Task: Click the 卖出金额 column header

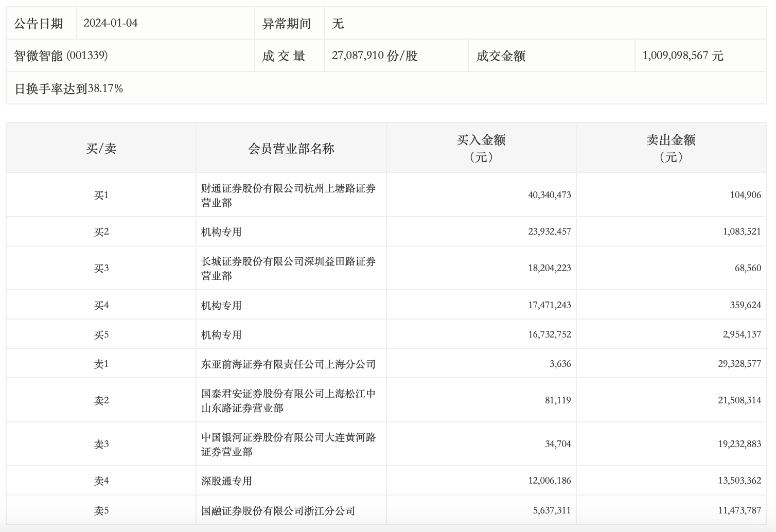Action: pos(671,148)
